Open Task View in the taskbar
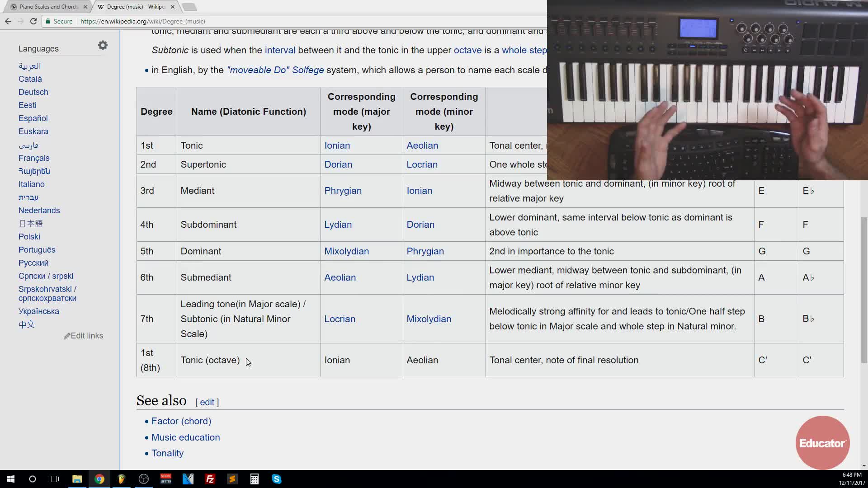Image resolution: width=868 pixels, height=488 pixels. [54, 479]
